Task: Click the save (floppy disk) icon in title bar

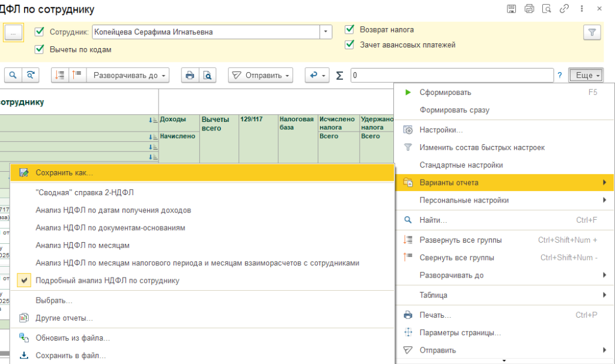Action: 511,8
